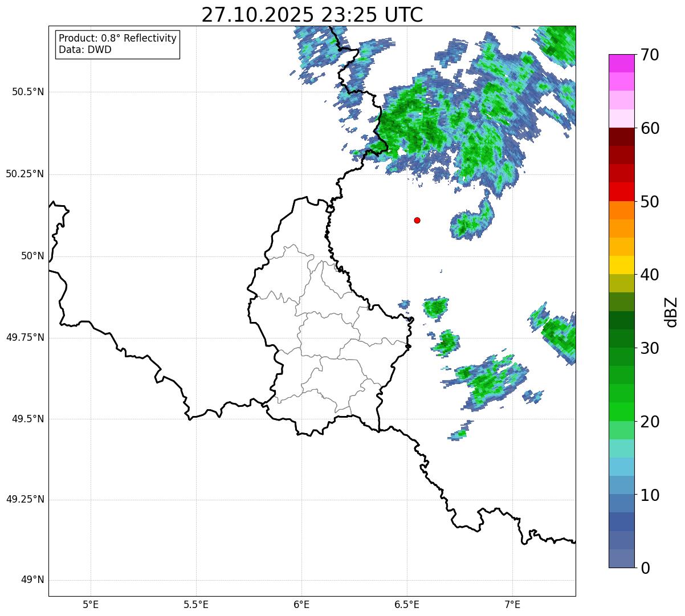This screenshot has width=685, height=616.
Task: Select the 50.5°N latitude label
Action: 28,92
